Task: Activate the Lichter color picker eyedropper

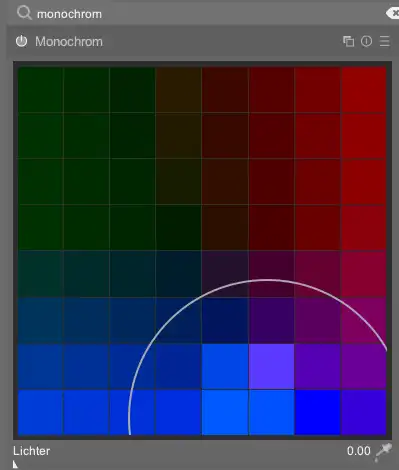Action: click(x=383, y=452)
